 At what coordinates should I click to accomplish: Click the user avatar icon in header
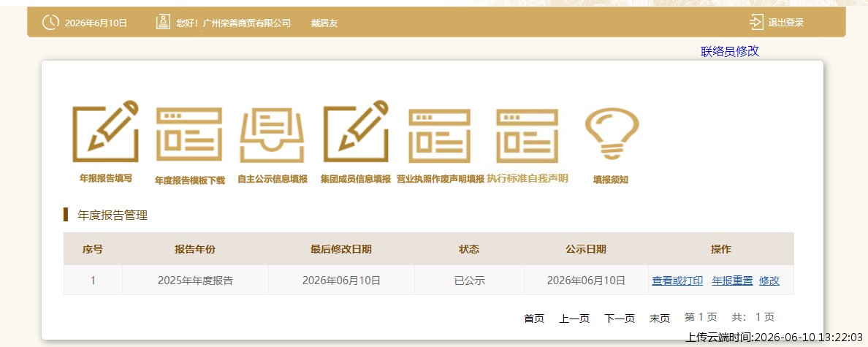[x=163, y=22]
